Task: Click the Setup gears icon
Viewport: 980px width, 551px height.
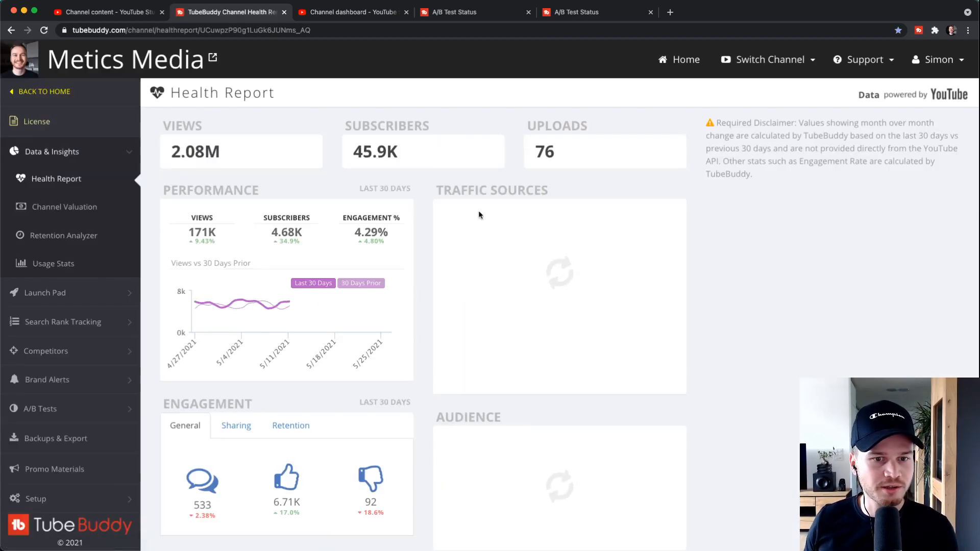Action: click(15, 497)
